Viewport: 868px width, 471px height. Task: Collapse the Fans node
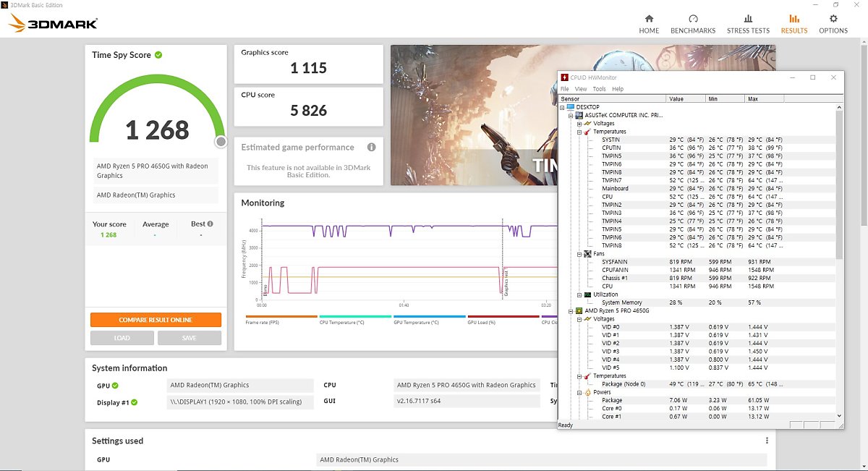coord(579,254)
